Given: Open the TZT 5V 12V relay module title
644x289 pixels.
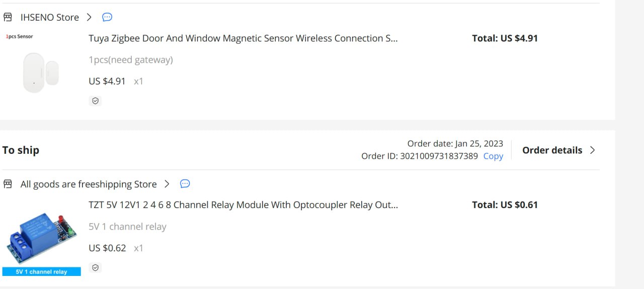Looking at the screenshot, I should 244,205.
